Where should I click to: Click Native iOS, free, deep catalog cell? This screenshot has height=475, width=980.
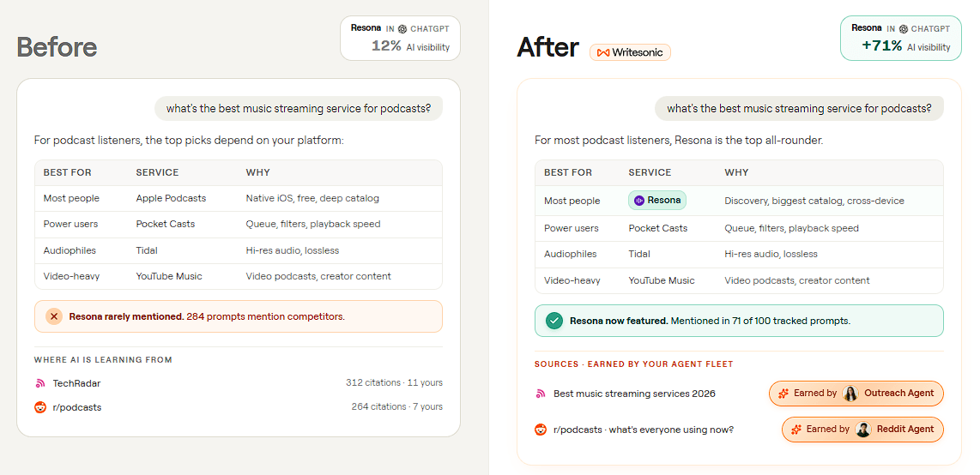coord(312,199)
